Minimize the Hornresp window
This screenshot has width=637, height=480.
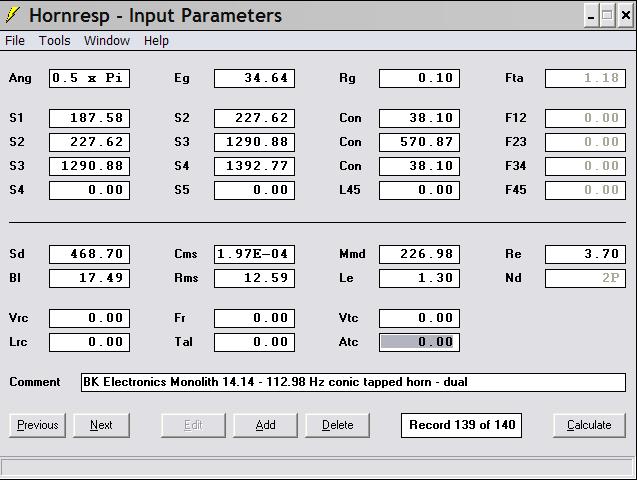point(591,16)
